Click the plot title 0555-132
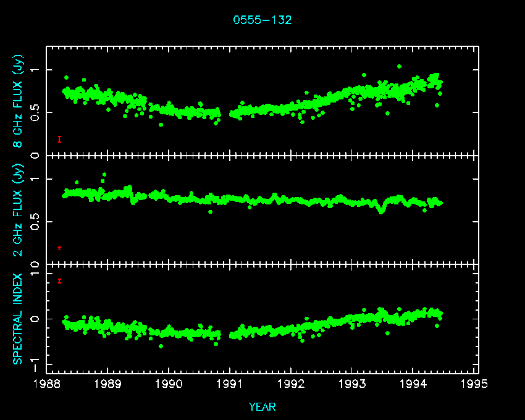Viewport: 525px width, 420px height. [x=262, y=20]
